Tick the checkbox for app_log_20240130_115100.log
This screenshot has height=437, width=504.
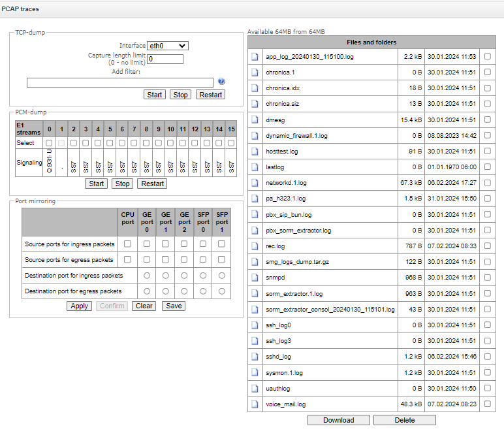click(487, 57)
